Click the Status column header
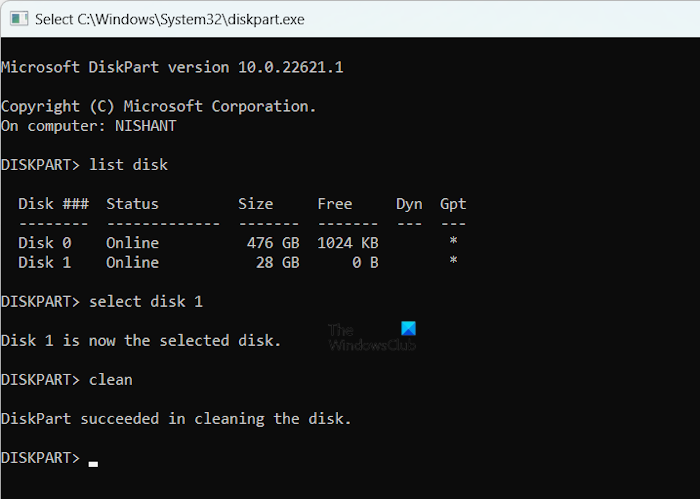The height and width of the screenshot is (499, 700). coord(132,204)
